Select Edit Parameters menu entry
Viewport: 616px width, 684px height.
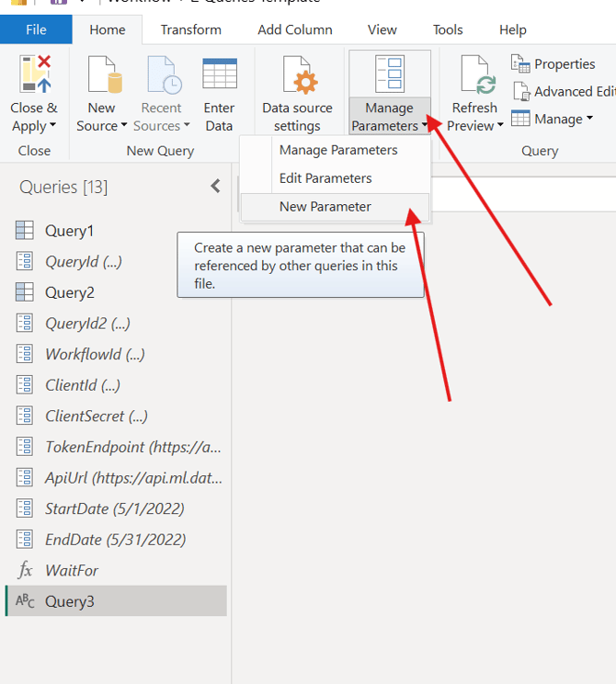(x=325, y=178)
